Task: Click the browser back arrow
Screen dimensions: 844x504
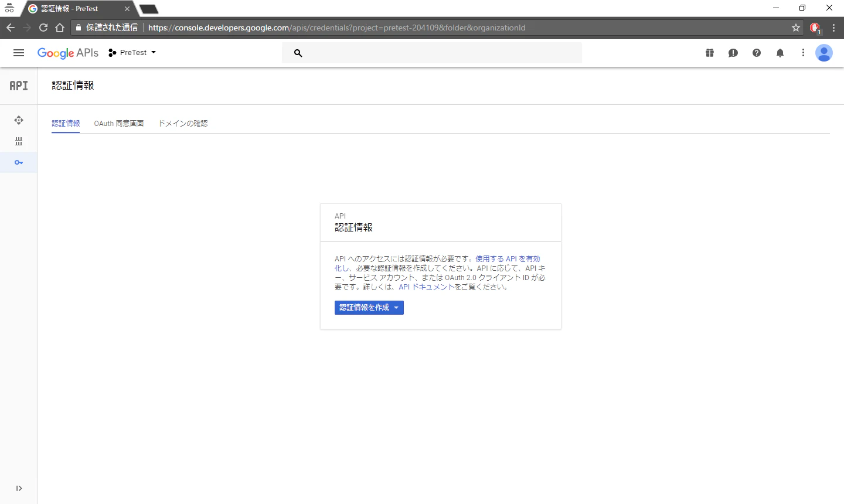Action: 11,28
